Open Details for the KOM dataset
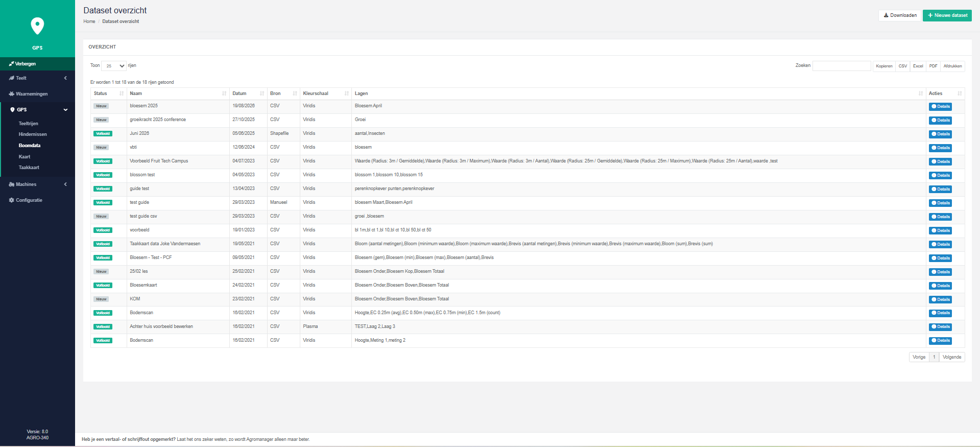This screenshot has width=980, height=447. coord(940,300)
